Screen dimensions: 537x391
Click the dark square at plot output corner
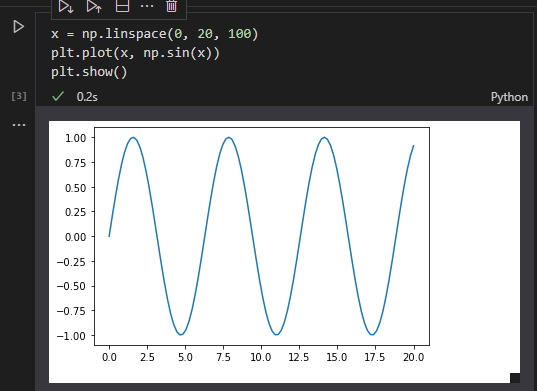[x=515, y=378]
